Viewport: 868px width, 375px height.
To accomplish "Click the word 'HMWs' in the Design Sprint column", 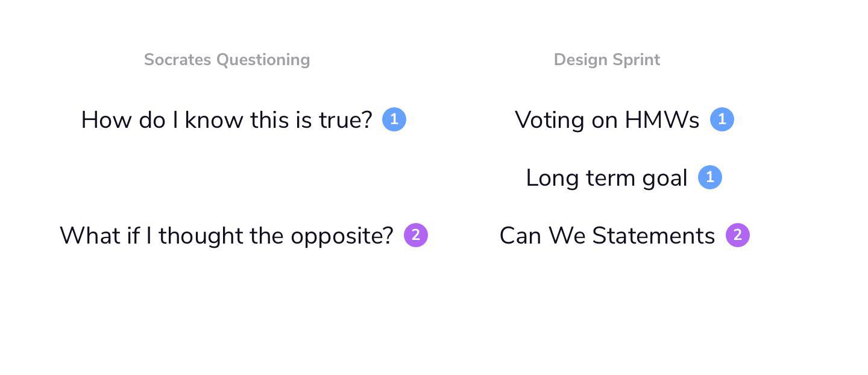I will tap(662, 120).
